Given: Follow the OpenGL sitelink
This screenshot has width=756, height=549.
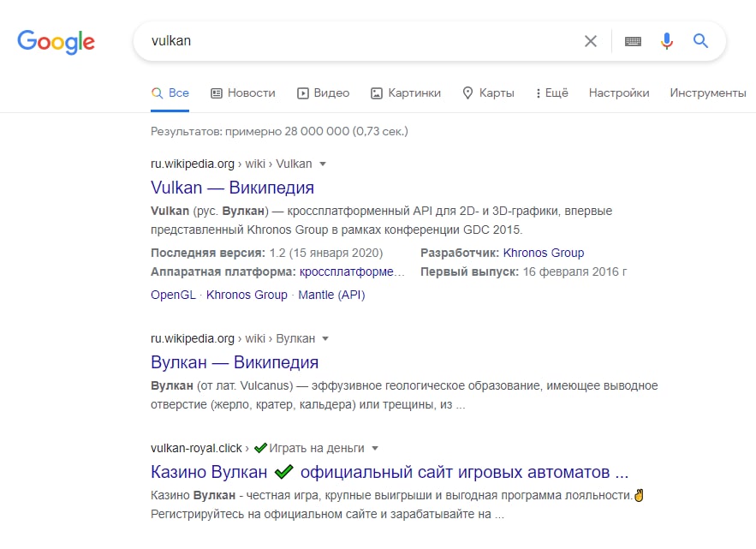Looking at the screenshot, I should tap(176, 295).
